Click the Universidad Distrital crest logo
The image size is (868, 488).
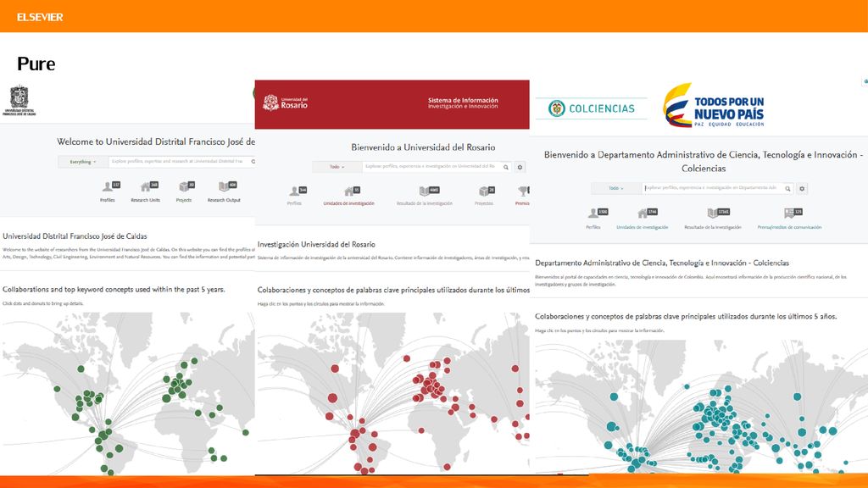(x=19, y=100)
